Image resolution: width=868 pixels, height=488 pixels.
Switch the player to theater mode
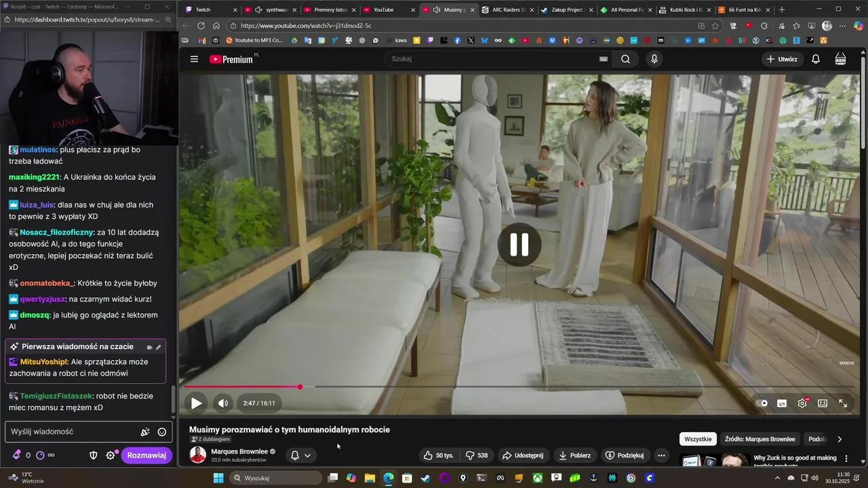(823, 403)
